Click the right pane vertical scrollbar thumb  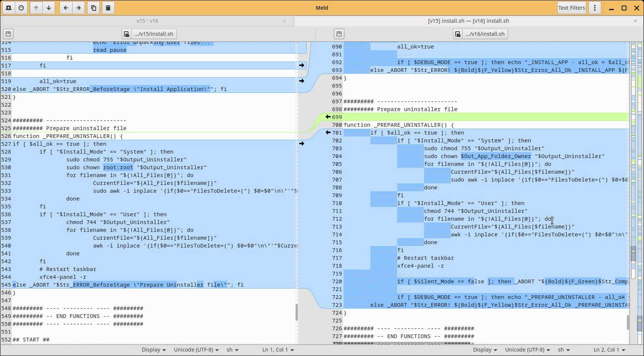628,322
